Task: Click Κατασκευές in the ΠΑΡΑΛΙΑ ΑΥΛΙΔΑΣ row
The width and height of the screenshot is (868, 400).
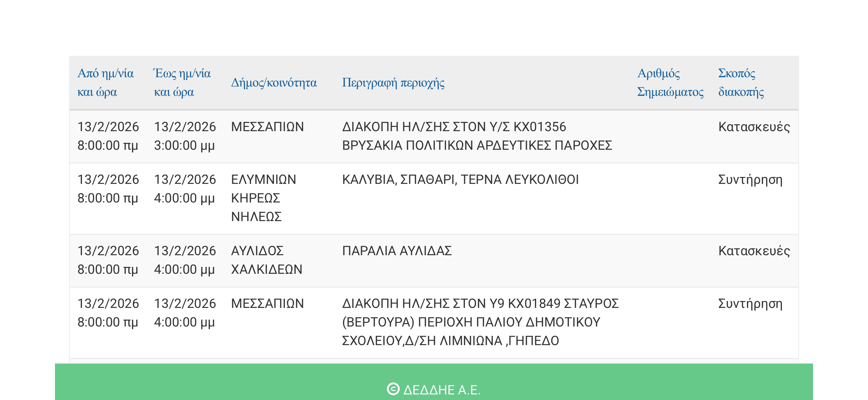Action: tap(754, 251)
